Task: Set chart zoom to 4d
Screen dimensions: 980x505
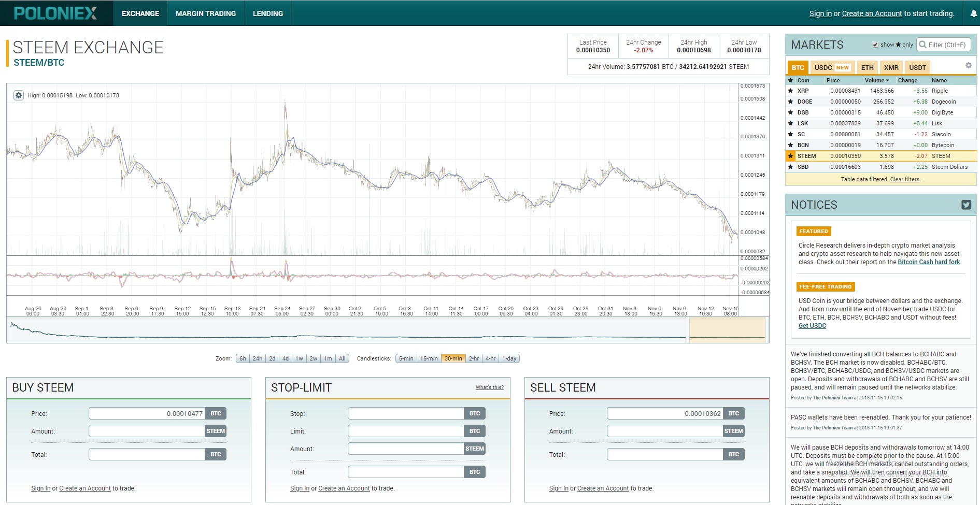Action: pos(286,358)
